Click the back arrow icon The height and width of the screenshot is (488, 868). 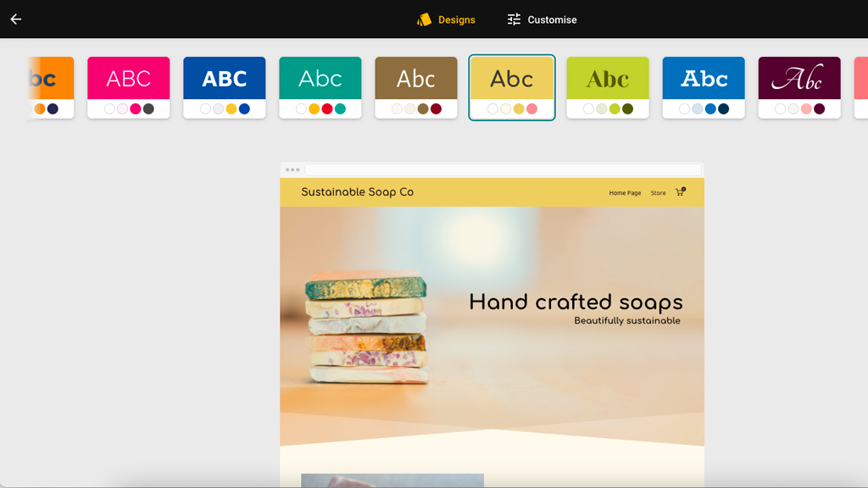click(16, 19)
